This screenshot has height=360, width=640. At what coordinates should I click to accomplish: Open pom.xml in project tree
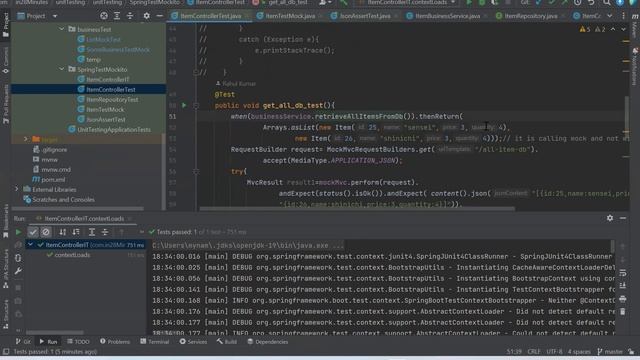pos(53,180)
